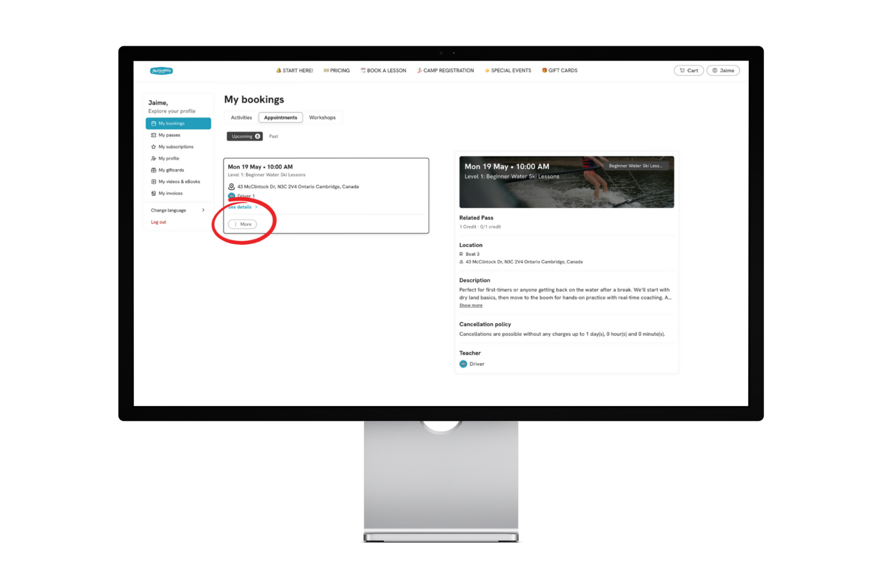Click the star icon beside My subscriptions
Image resolution: width=882 pixels, height=588 pixels.
point(153,147)
